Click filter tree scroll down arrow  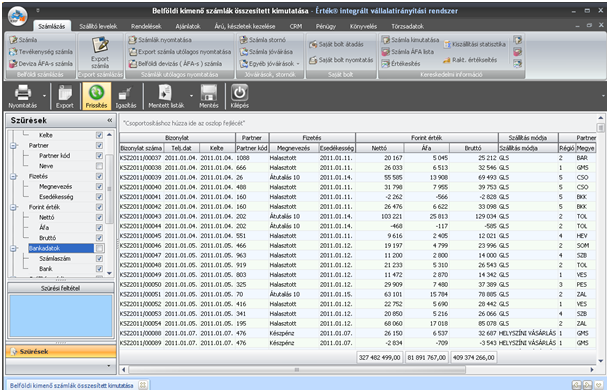(110, 273)
